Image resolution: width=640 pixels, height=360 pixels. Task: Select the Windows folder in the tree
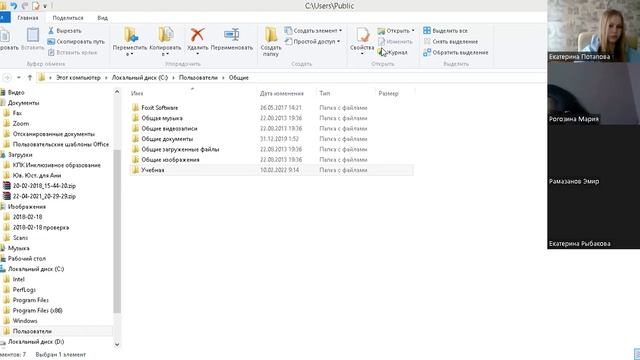tap(24, 321)
